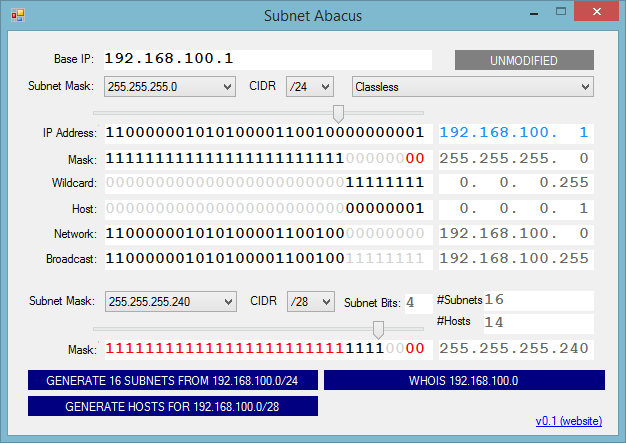Click the Wildcard binary value
Image resolution: width=626 pixels, height=443 pixels.
coord(268,183)
